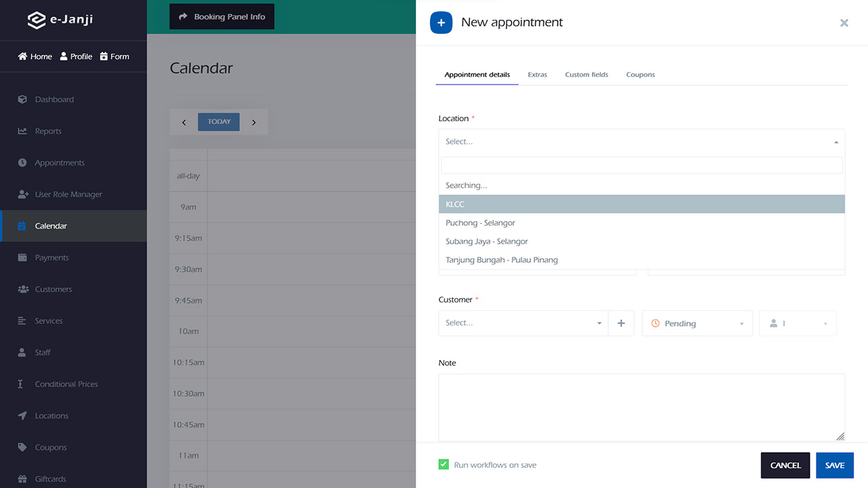Image resolution: width=868 pixels, height=488 pixels.
Task: Open the Form link
Action: pos(115,56)
